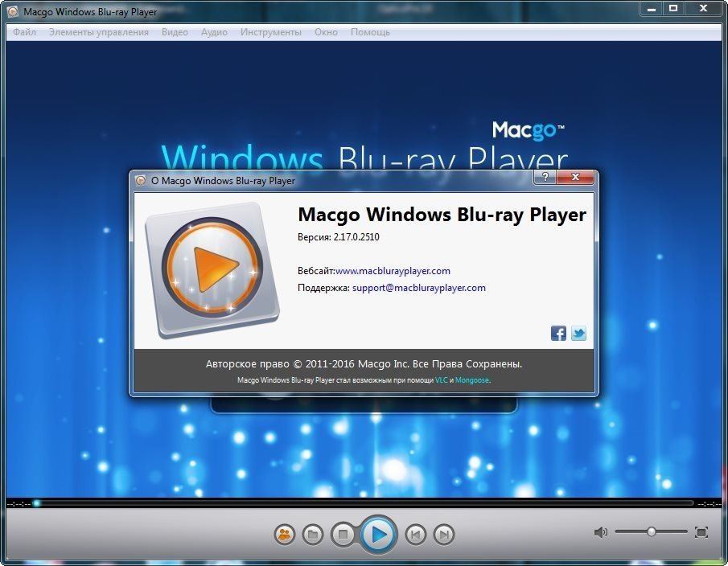The width and height of the screenshot is (728, 566).
Task: Open the Macgo Twitter page icon
Action: tap(578, 333)
